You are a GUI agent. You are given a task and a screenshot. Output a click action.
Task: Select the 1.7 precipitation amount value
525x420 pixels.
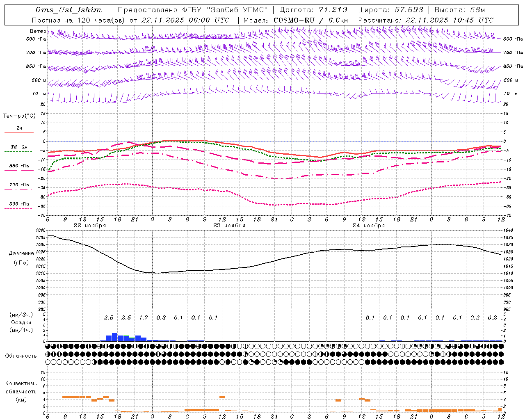tap(144, 317)
